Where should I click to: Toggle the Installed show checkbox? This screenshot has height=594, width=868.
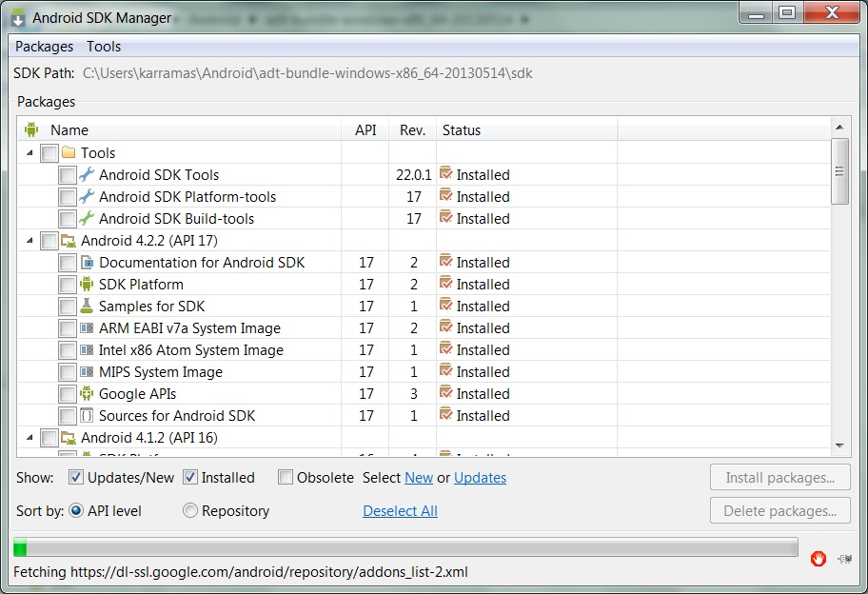click(x=190, y=477)
